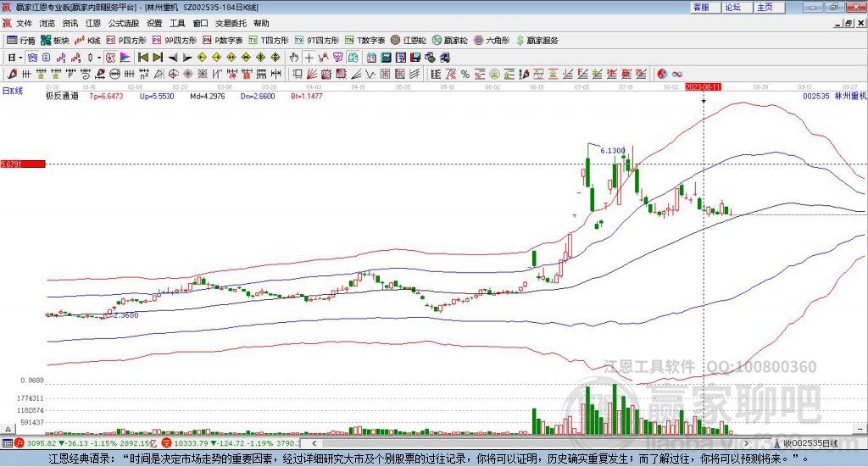Click the 主页 homepage button

click(x=769, y=7)
